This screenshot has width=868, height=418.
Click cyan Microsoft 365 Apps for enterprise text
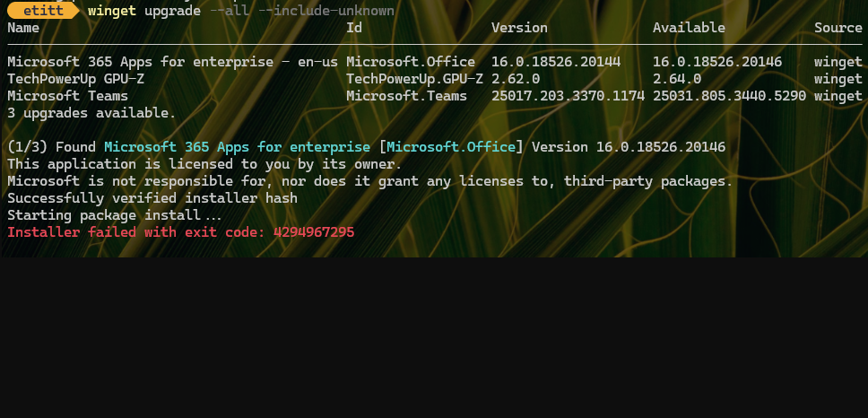[x=237, y=147]
